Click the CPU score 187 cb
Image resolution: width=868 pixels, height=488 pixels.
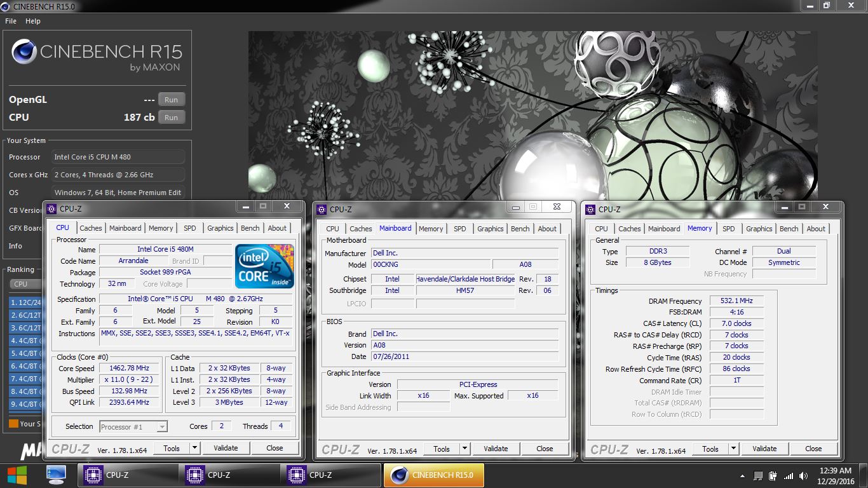pyautogui.click(x=139, y=118)
